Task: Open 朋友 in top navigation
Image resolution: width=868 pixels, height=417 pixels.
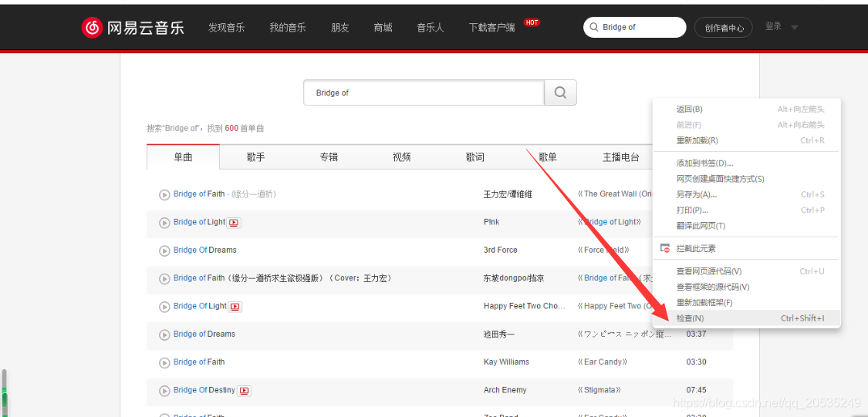Action: click(340, 28)
